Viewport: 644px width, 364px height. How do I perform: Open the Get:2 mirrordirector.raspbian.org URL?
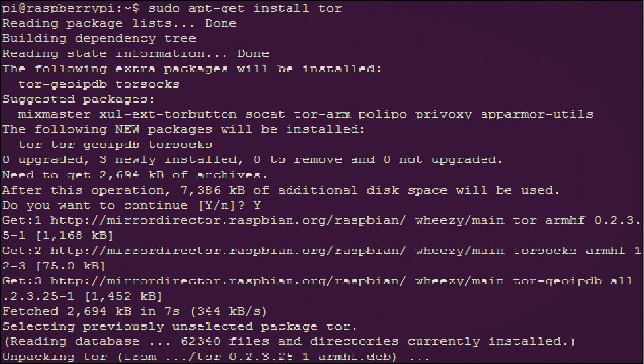coord(229,251)
